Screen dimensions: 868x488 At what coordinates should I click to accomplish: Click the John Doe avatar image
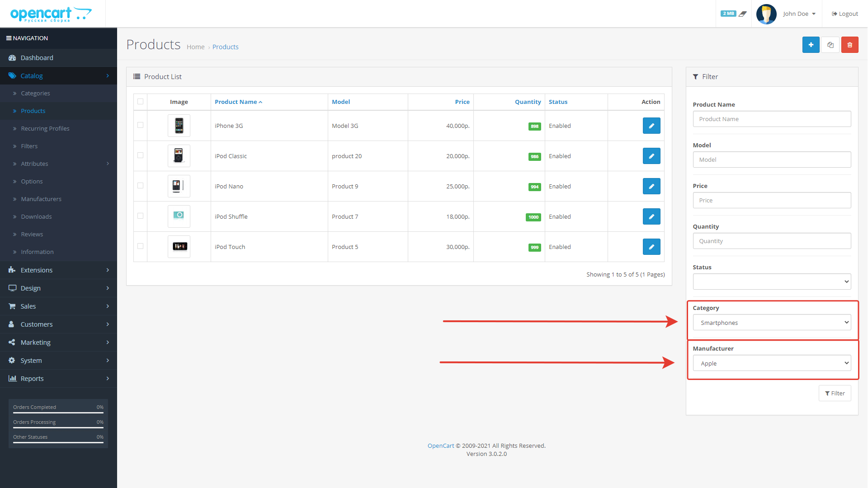pyautogui.click(x=766, y=14)
